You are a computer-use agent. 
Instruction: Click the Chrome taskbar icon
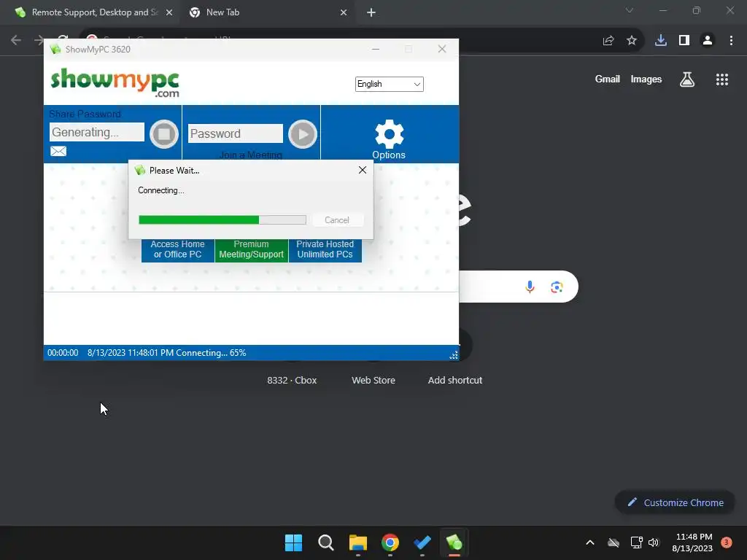(x=390, y=542)
